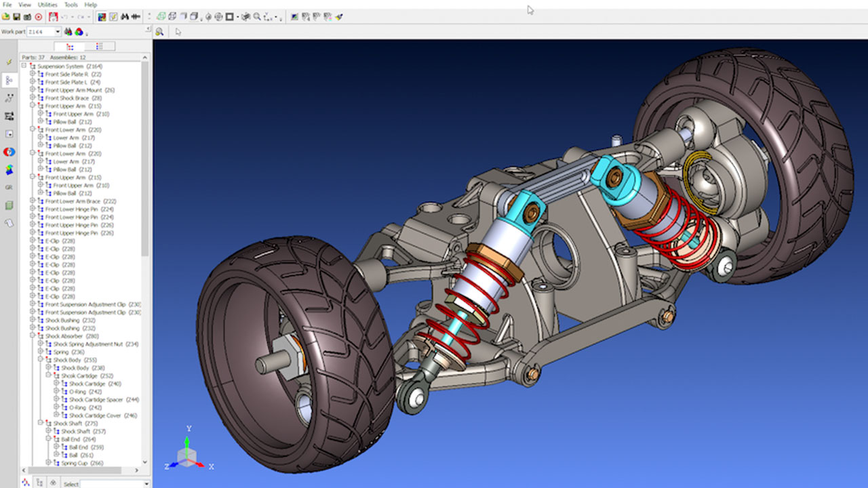
Task: Open the Tools menu
Action: [x=71, y=5]
